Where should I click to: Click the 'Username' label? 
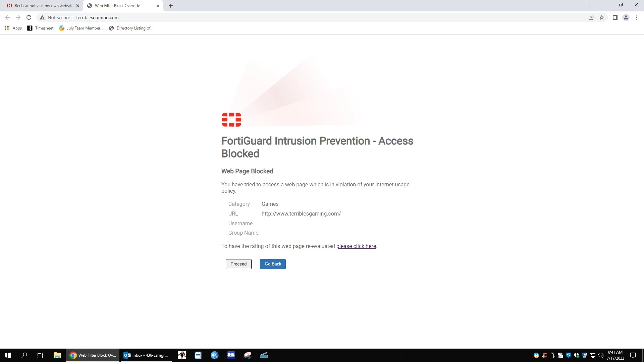tap(240, 224)
